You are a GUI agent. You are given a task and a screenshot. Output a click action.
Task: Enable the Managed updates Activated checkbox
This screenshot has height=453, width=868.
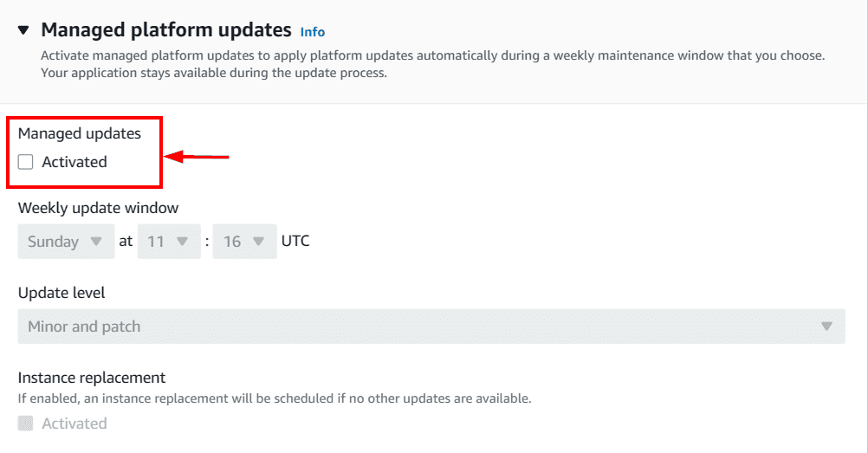coord(26,162)
